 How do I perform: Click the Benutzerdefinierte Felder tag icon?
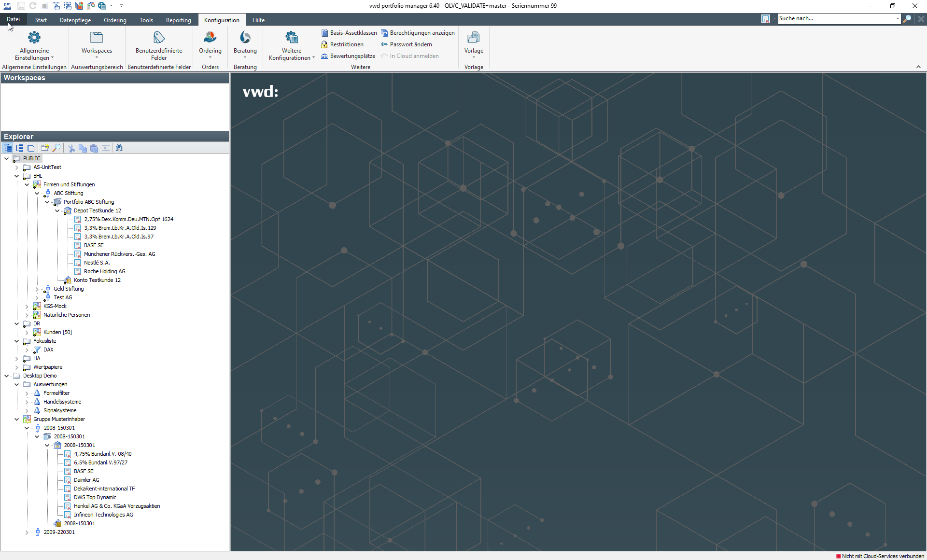[159, 38]
